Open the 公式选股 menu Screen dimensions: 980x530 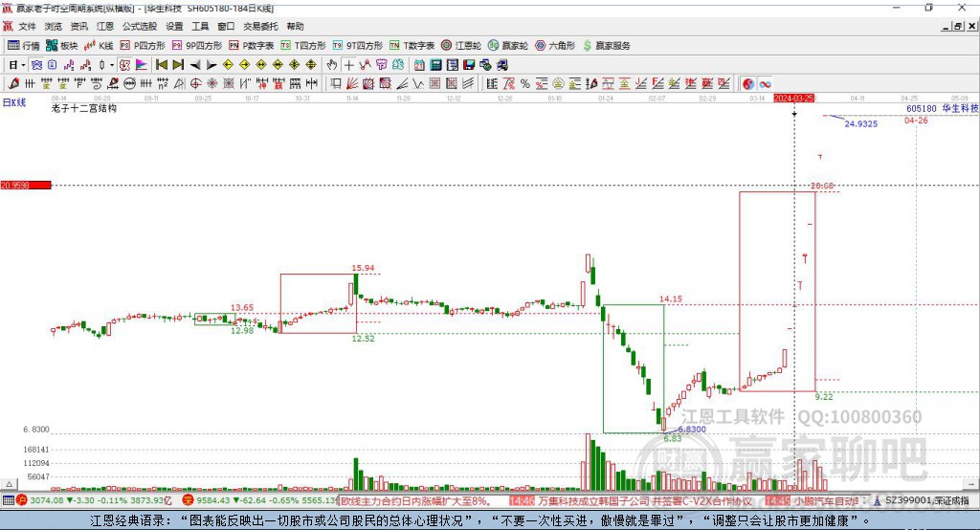(x=140, y=26)
